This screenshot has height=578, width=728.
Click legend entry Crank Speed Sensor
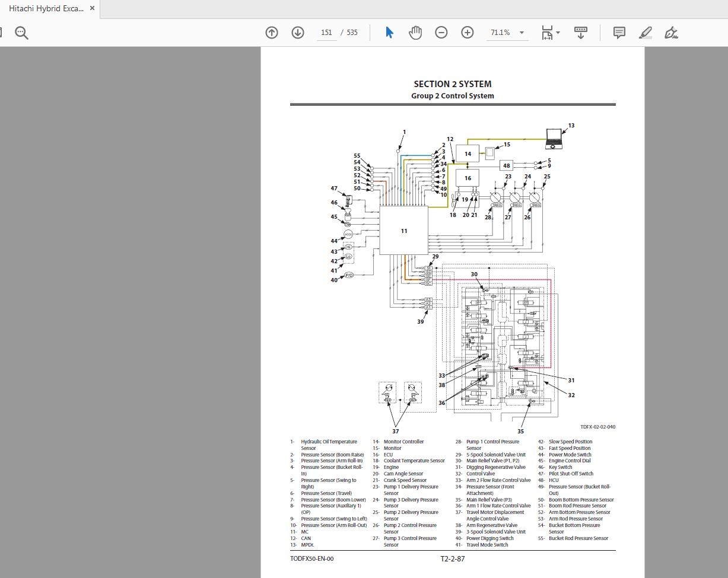point(405,480)
